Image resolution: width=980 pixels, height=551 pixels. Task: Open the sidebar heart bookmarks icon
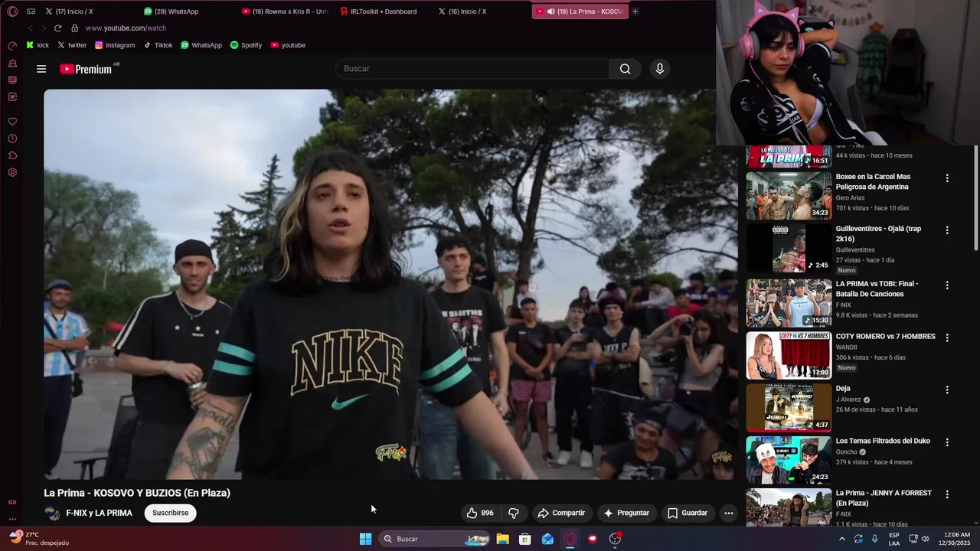(12, 122)
